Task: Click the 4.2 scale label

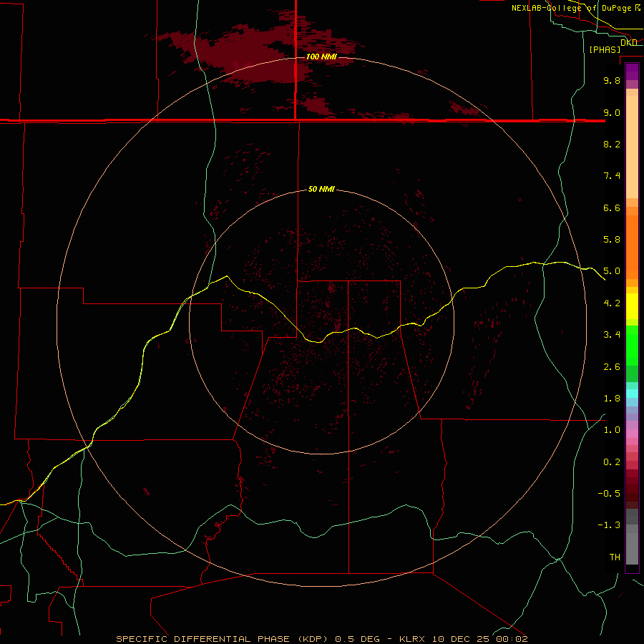Action: tap(612, 303)
